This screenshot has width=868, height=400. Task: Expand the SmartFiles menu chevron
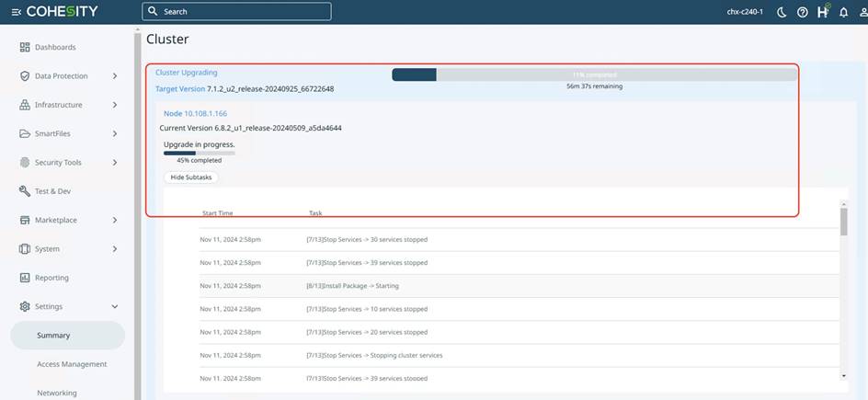click(x=115, y=133)
